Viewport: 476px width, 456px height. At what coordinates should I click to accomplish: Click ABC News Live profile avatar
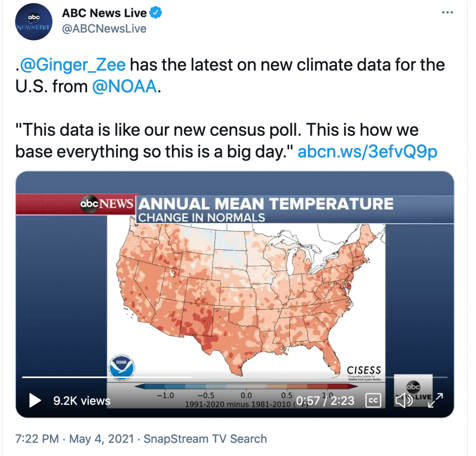(33, 21)
